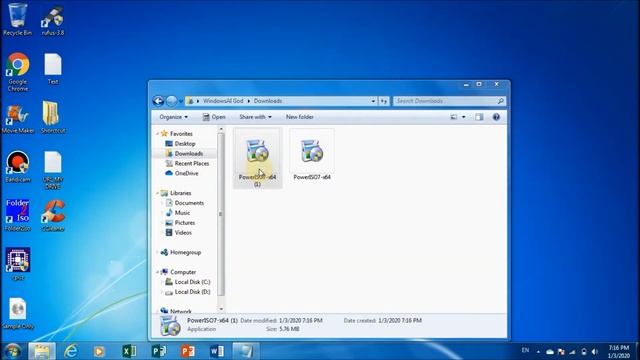Open Windows Media Player from taskbar
The width and height of the screenshot is (640, 360).
click(x=99, y=351)
